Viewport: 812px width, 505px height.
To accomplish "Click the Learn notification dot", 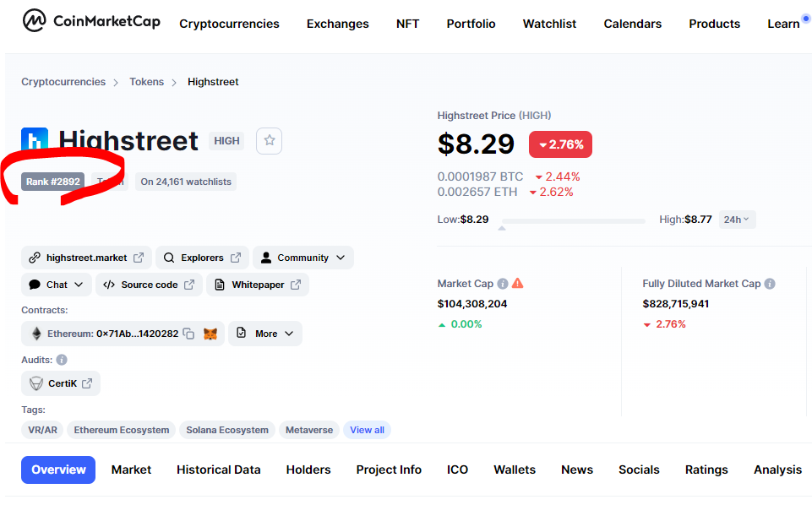I will (806, 19).
